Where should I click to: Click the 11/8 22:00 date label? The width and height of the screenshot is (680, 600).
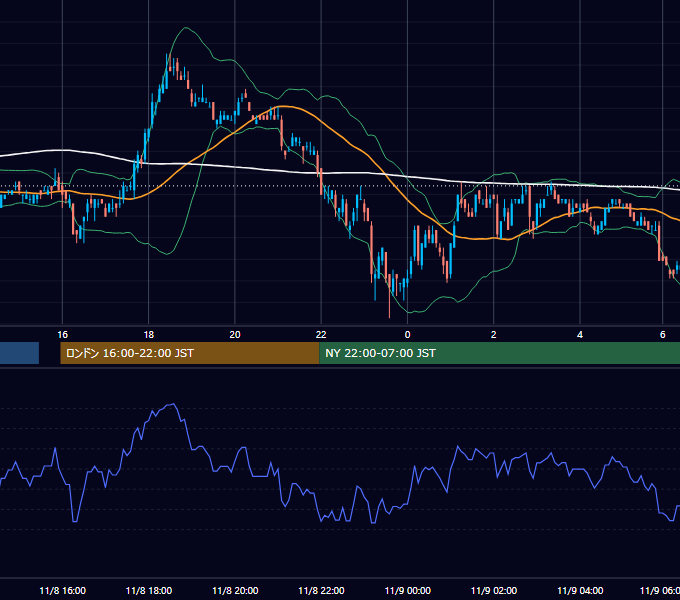coord(321,590)
